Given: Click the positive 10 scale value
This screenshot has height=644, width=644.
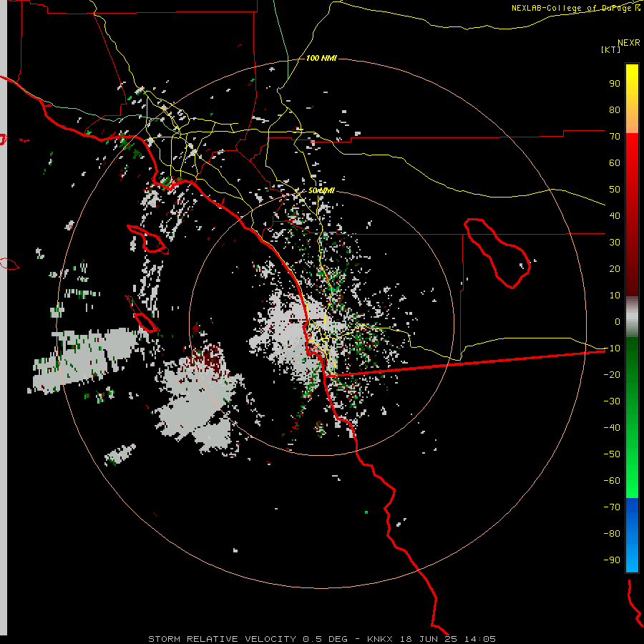Looking at the screenshot, I should (615, 296).
